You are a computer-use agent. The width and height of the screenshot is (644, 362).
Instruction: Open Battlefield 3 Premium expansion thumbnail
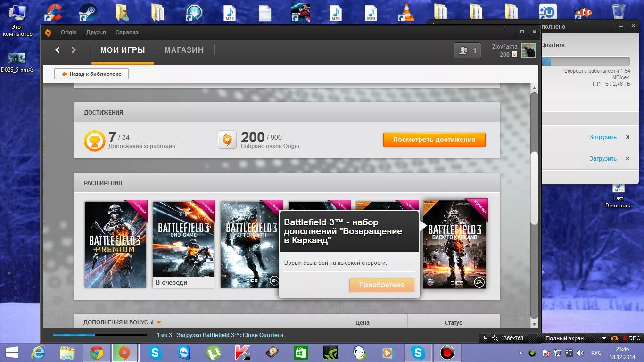pyautogui.click(x=116, y=244)
